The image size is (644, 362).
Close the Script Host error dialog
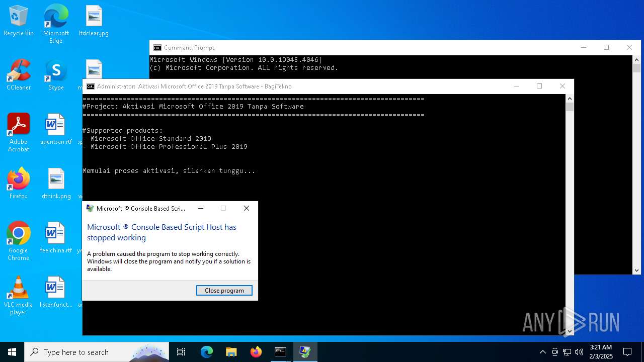(x=247, y=208)
